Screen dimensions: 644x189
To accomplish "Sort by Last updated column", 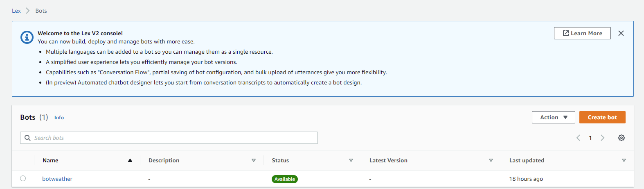I will [x=624, y=160].
